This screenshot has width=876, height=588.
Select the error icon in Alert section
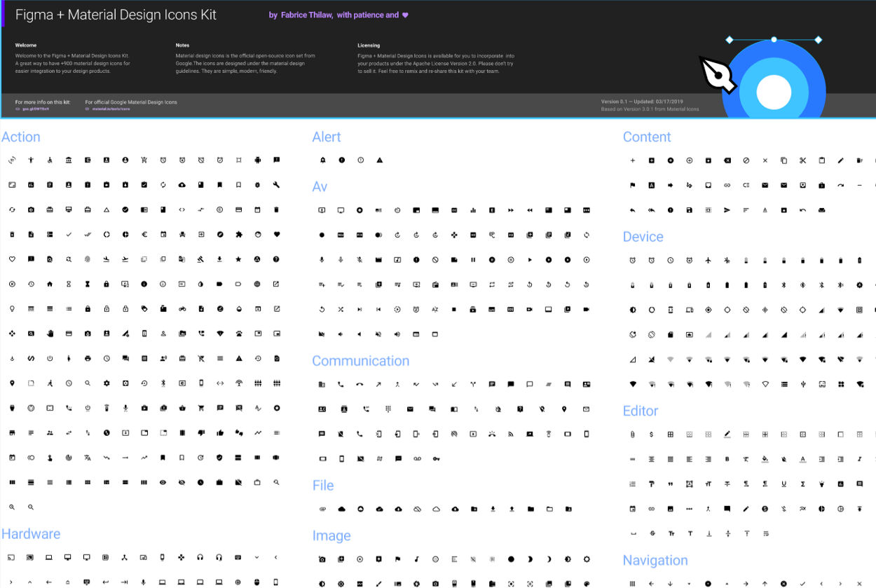coord(342,160)
